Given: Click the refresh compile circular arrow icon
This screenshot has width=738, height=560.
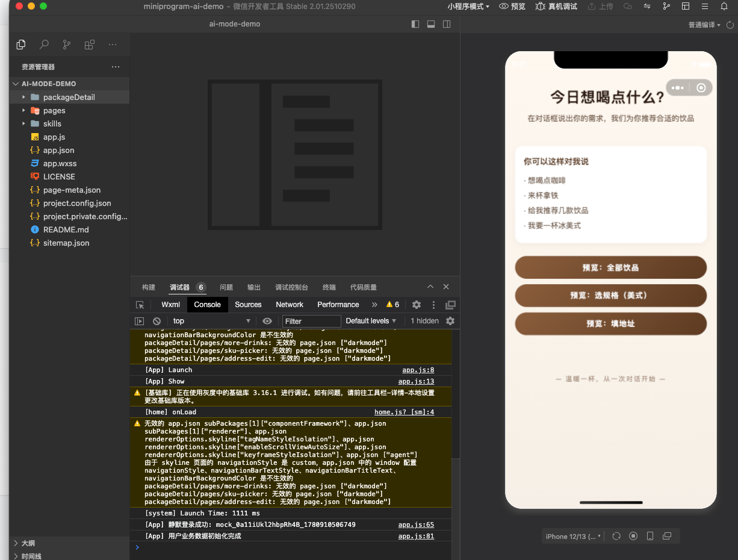Looking at the screenshot, I should [x=730, y=25].
